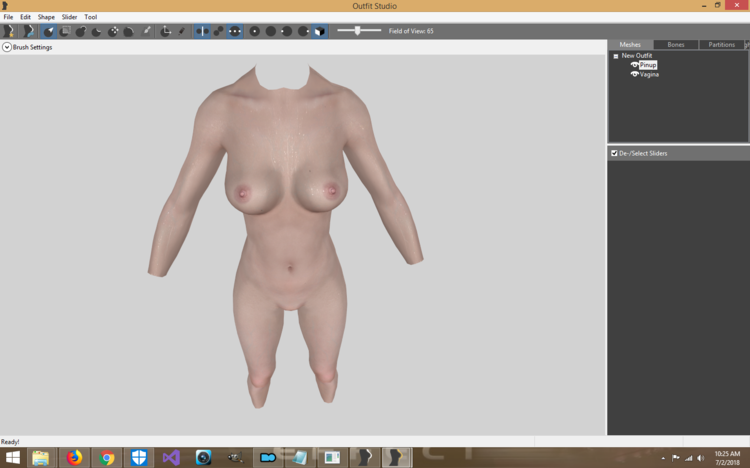Choose the Mask brush tool
Image resolution: width=750 pixels, height=468 pixels.
[x=65, y=31]
